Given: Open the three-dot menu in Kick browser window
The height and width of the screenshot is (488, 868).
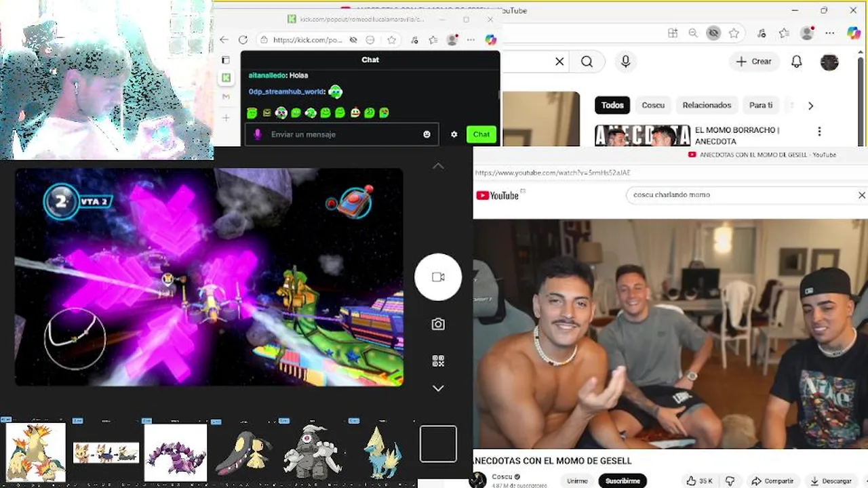Looking at the screenshot, I should point(471,40).
